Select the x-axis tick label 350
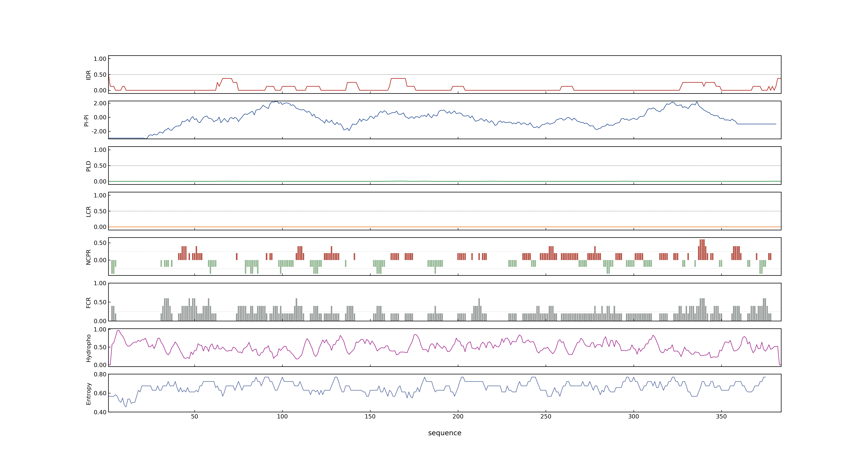Viewport: 868px width, 463px height. pyautogui.click(x=721, y=416)
